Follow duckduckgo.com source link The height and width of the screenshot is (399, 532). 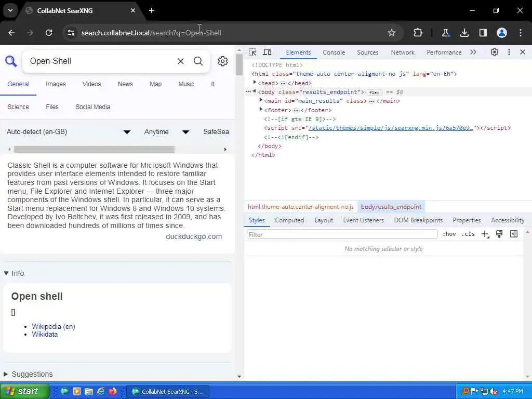click(194, 236)
